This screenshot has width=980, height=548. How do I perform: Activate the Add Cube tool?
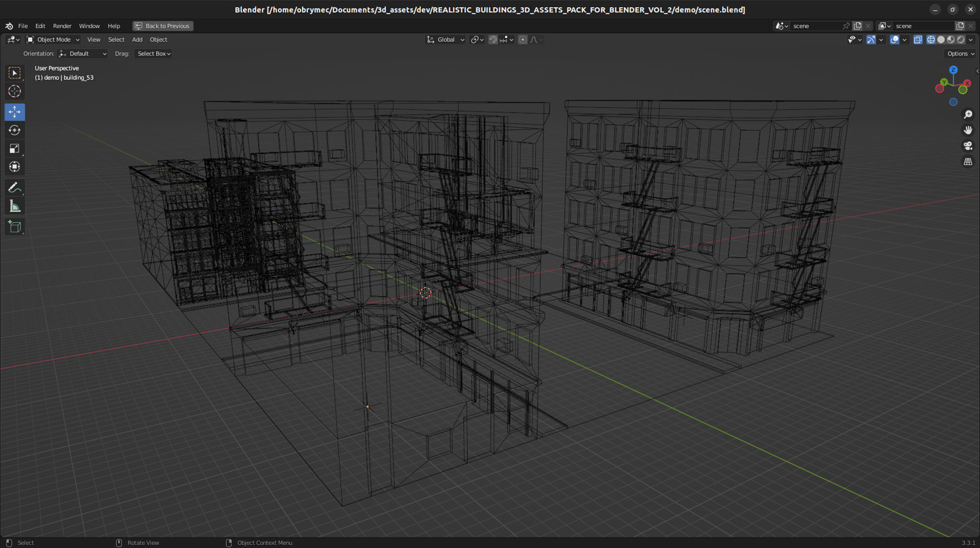click(14, 227)
